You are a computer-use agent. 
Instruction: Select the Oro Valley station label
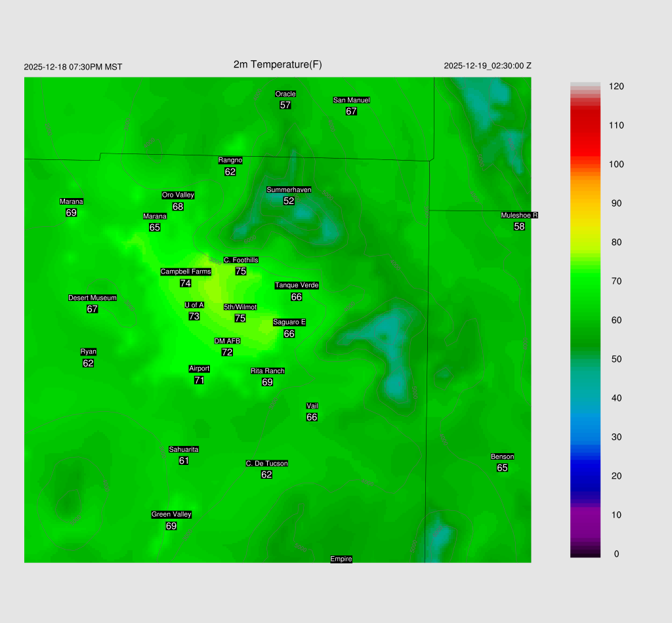pyautogui.click(x=178, y=195)
